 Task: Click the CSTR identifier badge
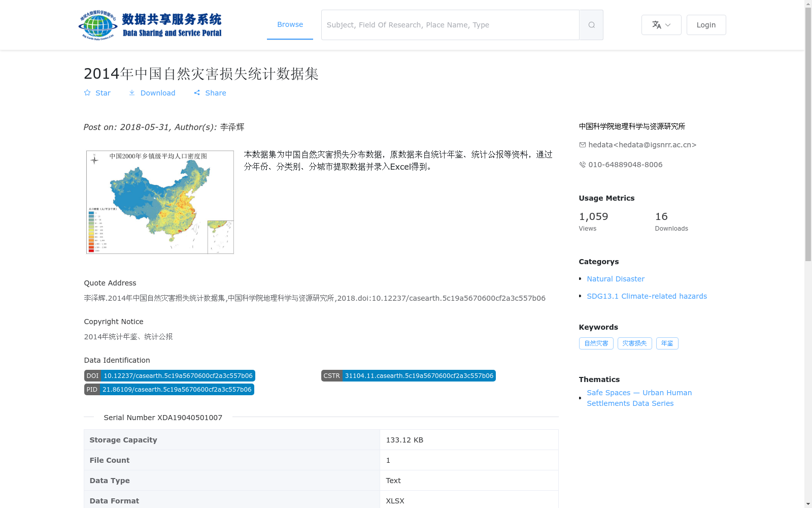coord(409,376)
